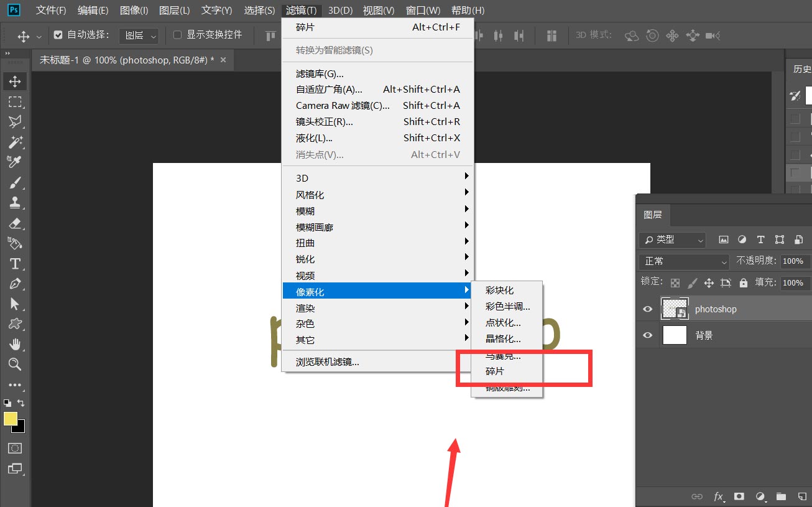Click the 3D roll object icon

(x=652, y=35)
